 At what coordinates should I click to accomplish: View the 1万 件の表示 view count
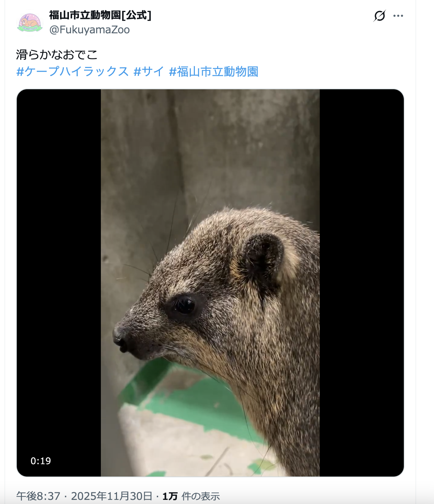click(191, 496)
